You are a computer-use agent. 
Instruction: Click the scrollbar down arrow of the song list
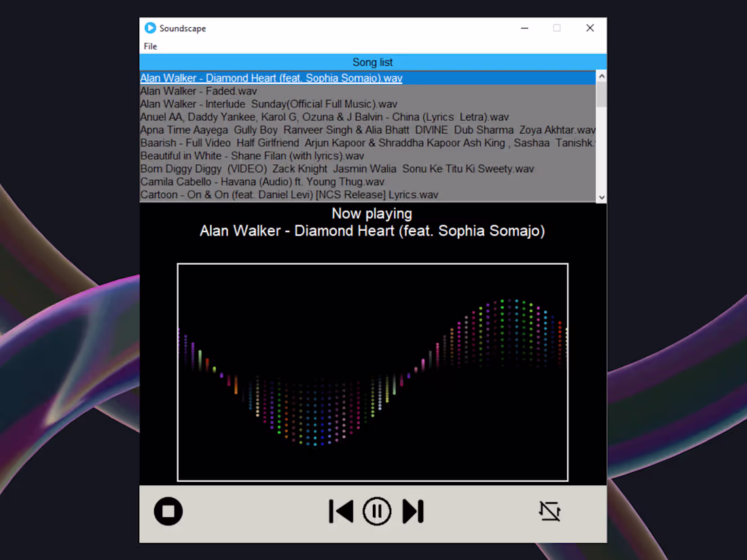pos(601,196)
